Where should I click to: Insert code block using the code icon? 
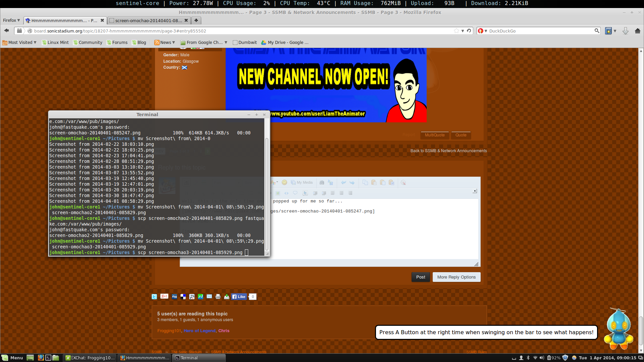(x=286, y=193)
